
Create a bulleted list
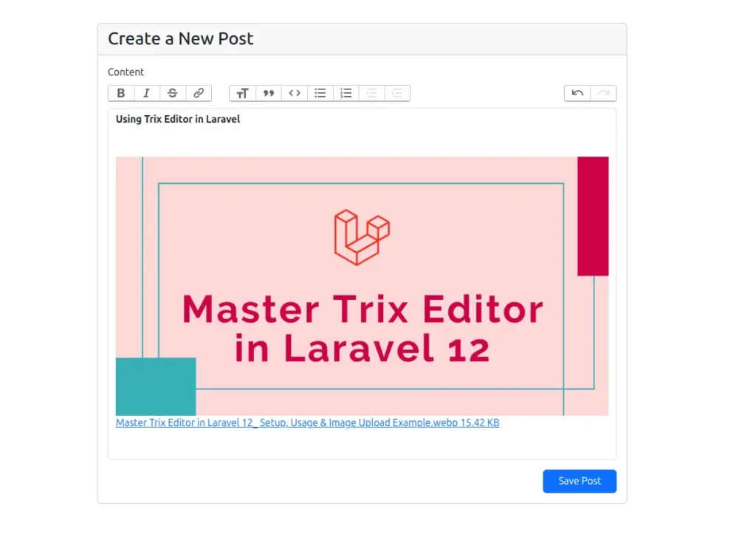click(x=320, y=92)
